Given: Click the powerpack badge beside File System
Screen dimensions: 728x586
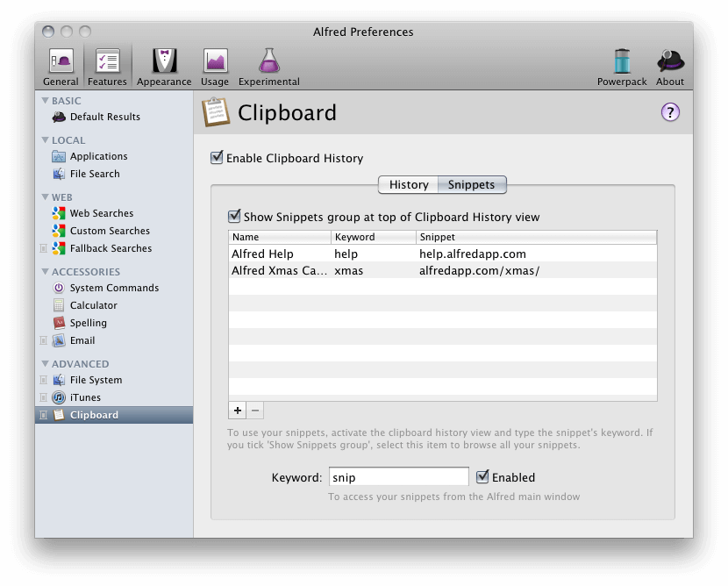Looking at the screenshot, I should (x=43, y=381).
